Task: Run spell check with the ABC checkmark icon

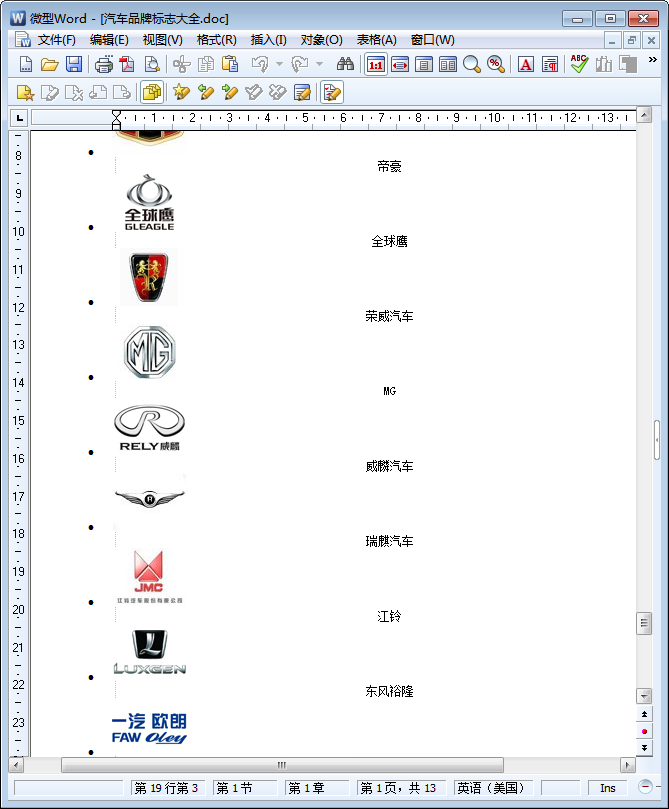Action: pos(579,64)
